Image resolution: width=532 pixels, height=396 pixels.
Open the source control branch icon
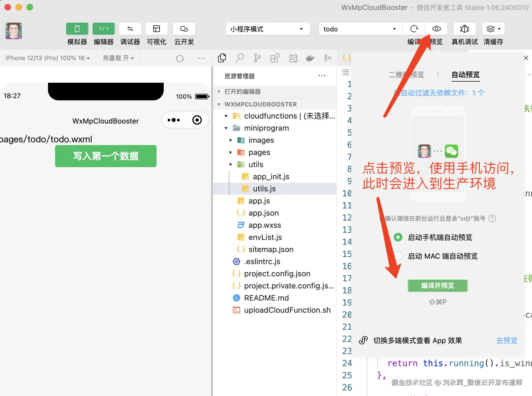click(257, 58)
